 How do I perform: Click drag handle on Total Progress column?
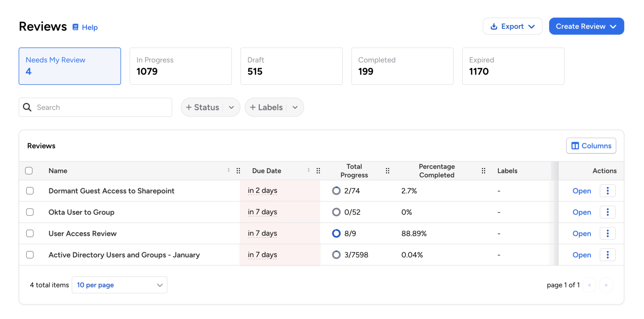tap(387, 171)
